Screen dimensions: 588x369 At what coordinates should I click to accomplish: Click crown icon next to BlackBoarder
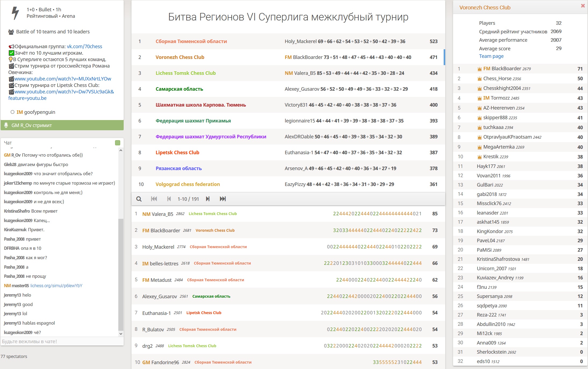pos(479,69)
